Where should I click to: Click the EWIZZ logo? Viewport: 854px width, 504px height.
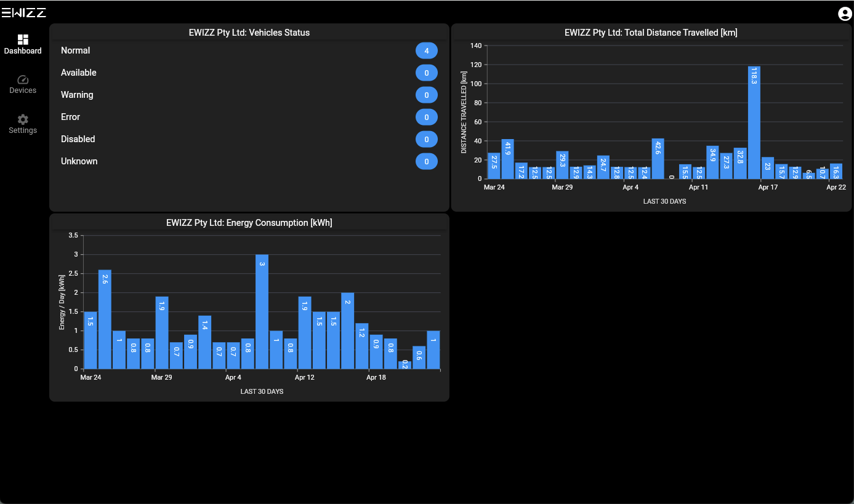click(23, 13)
